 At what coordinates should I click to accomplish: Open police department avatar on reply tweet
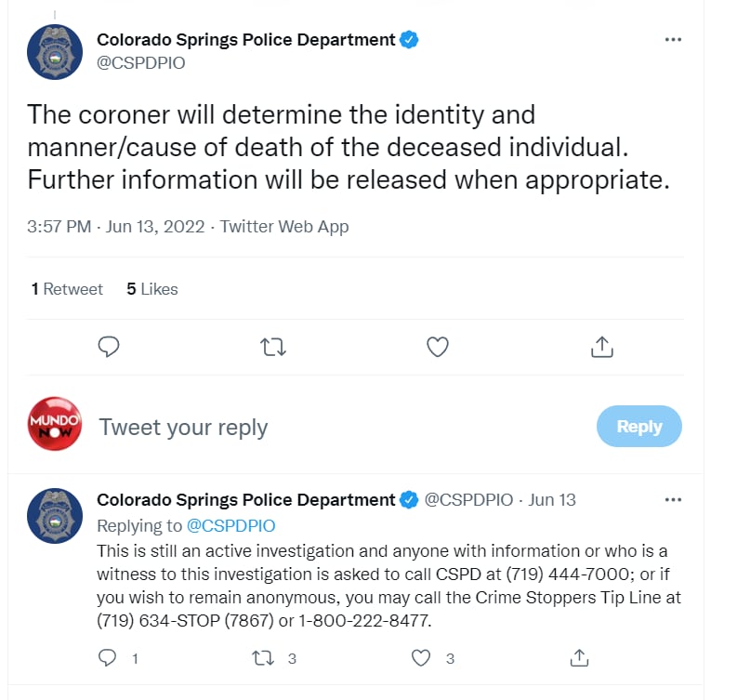click(x=55, y=516)
